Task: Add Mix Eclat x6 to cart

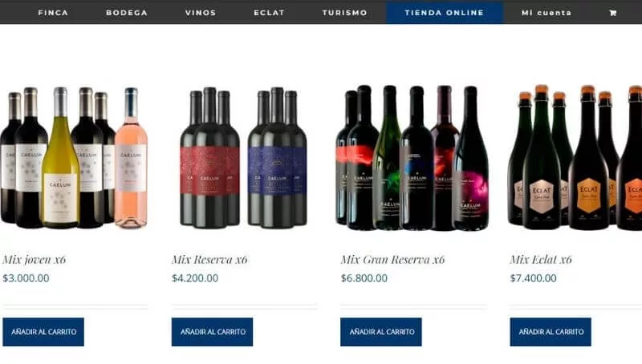Action: 551,332
